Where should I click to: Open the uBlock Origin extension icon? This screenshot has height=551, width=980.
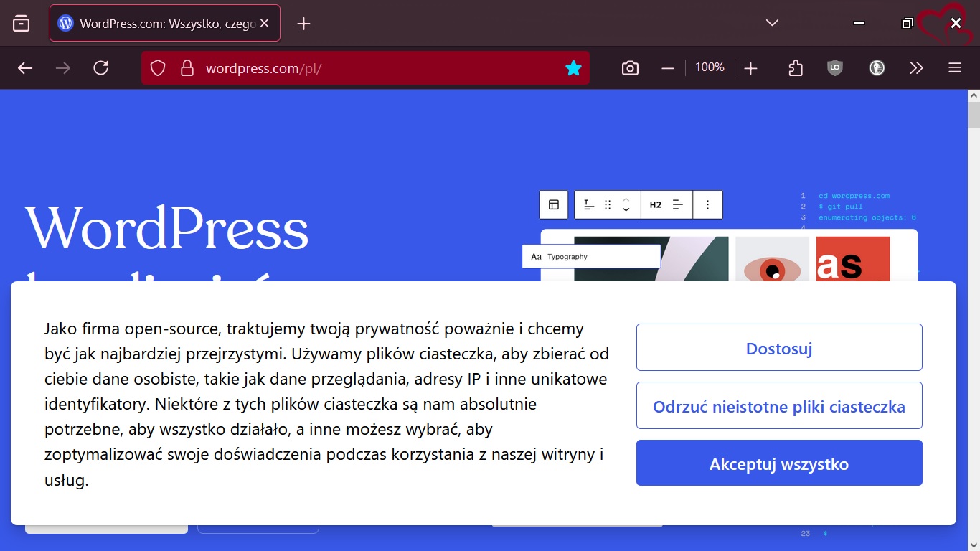[x=835, y=68]
